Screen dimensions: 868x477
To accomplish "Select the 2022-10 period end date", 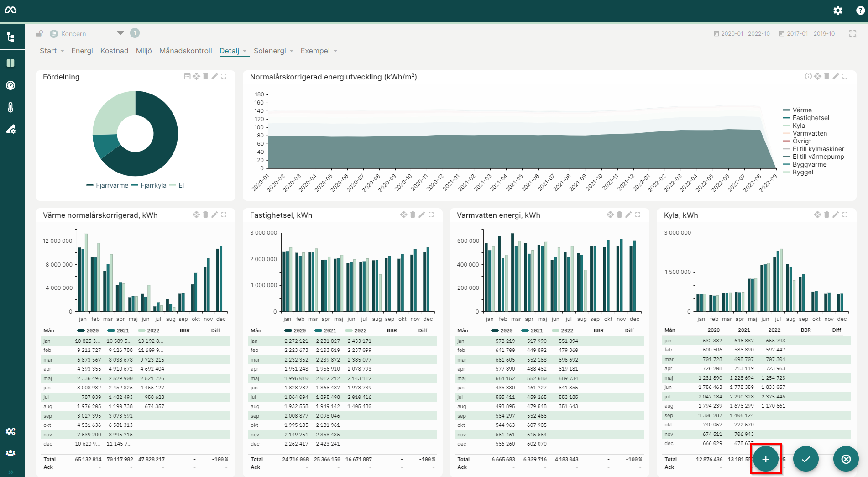I will (759, 34).
